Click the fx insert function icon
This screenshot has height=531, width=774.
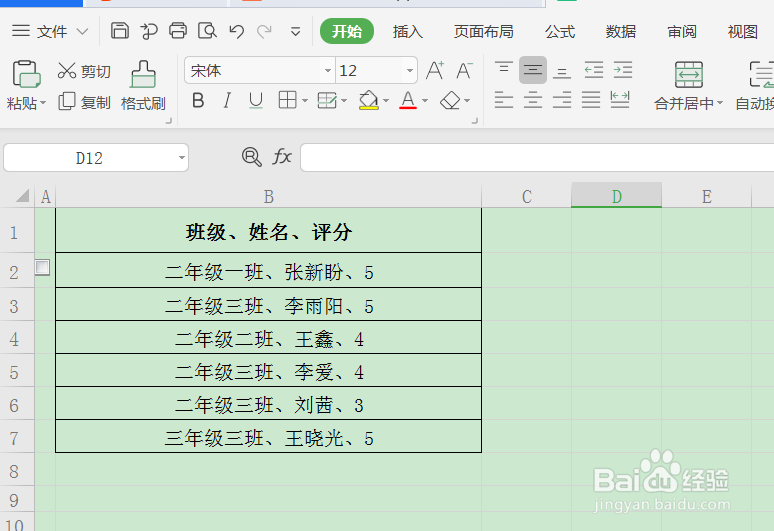282,157
